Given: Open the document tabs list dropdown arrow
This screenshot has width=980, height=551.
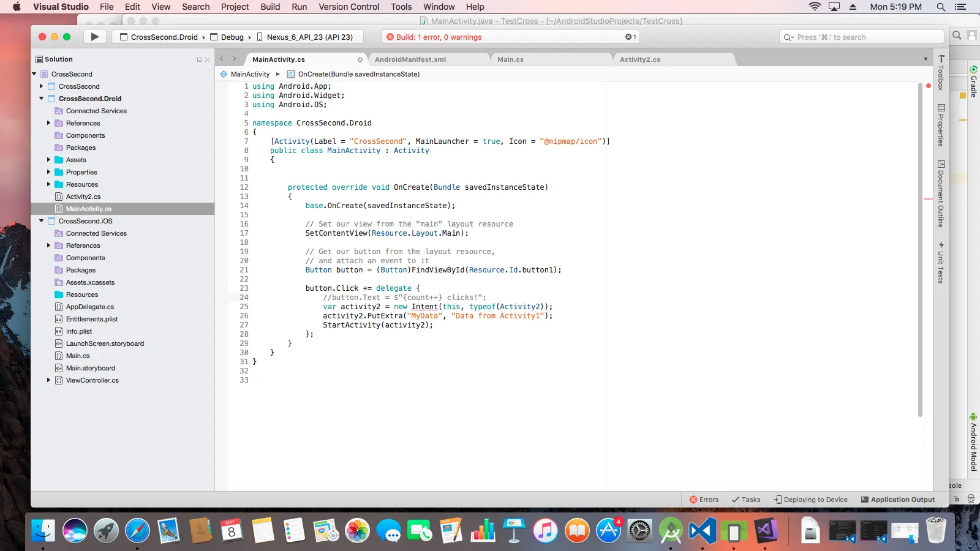Looking at the screenshot, I should (x=925, y=59).
